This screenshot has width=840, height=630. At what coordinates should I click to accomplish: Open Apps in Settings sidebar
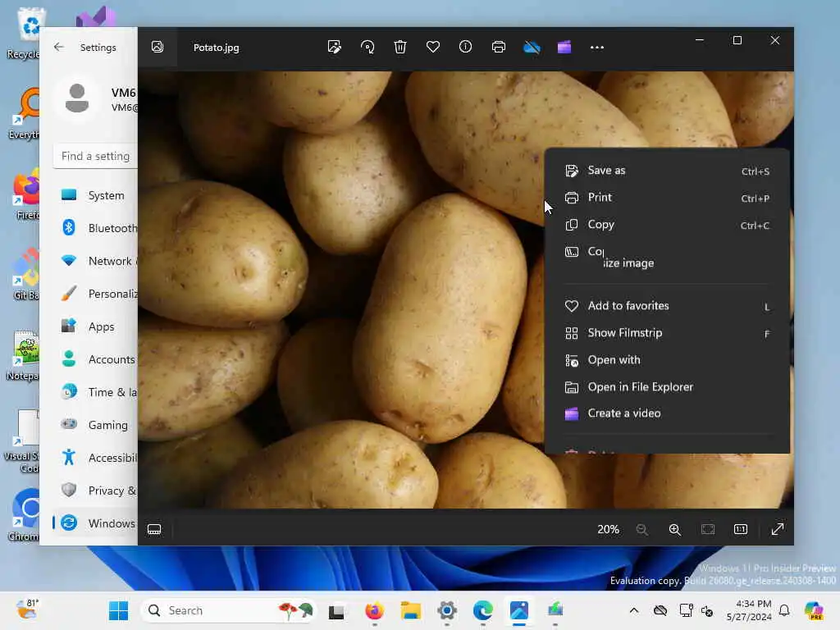point(97,326)
